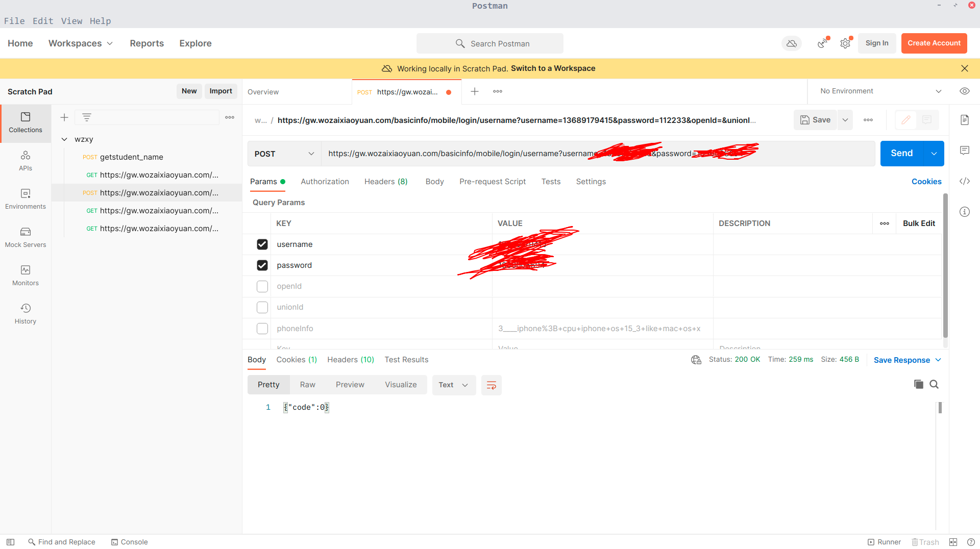This screenshot has height=549, width=980.
Task: Toggle the response line wrap icon
Action: [491, 385]
